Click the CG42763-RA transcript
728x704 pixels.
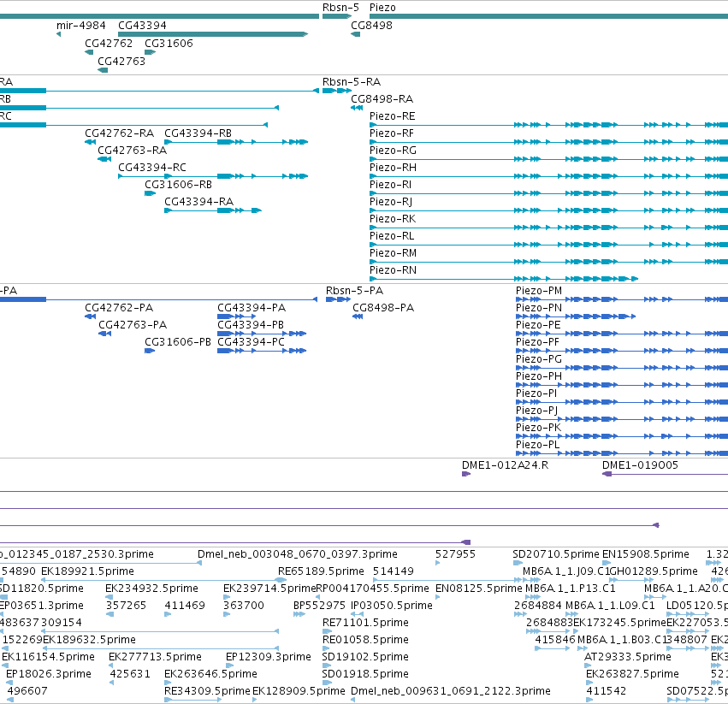pos(132,151)
